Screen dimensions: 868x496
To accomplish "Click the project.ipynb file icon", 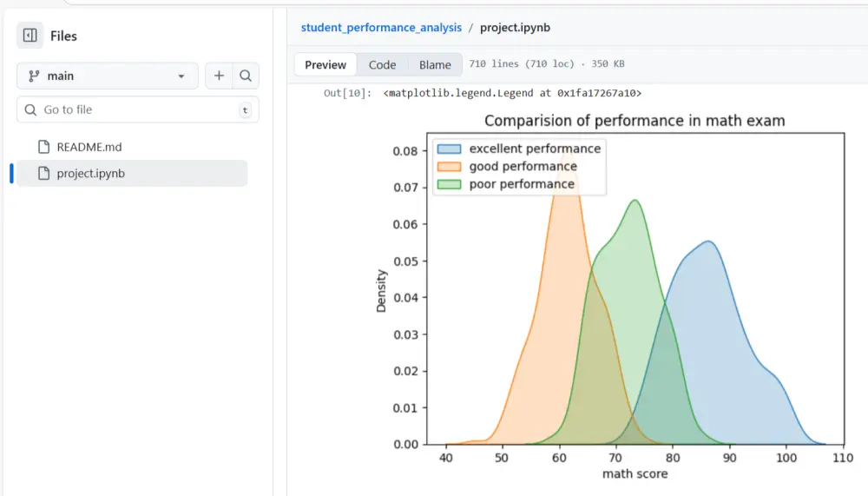I will [x=43, y=174].
